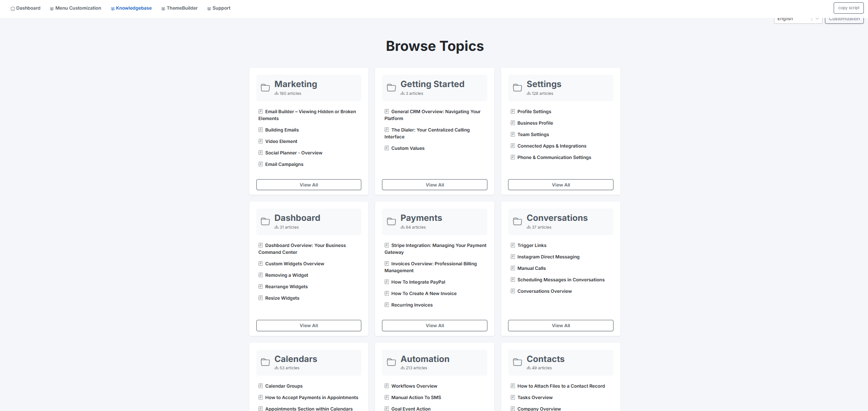This screenshot has width=868, height=411.
Task: Click document icon beside Building Emails
Action: pyautogui.click(x=260, y=130)
